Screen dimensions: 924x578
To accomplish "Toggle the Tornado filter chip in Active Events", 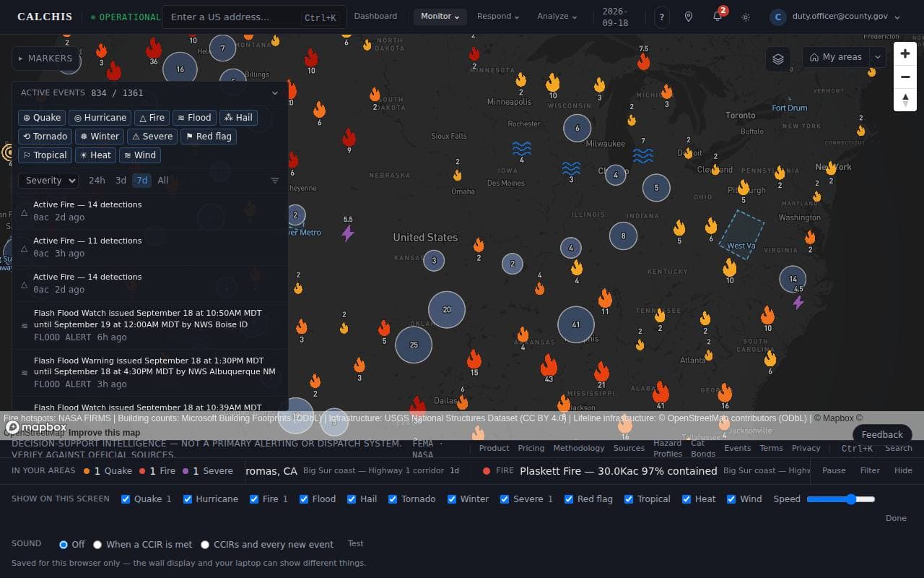I will pos(45,137).
